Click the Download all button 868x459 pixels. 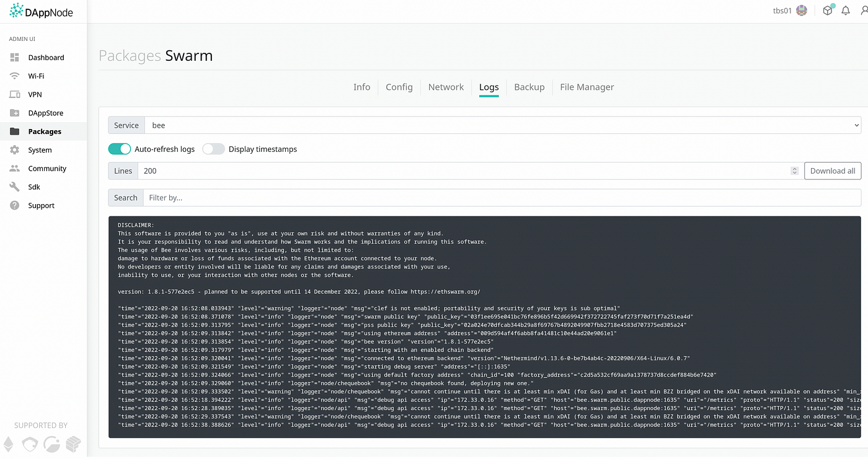click(x=833, y=171)
